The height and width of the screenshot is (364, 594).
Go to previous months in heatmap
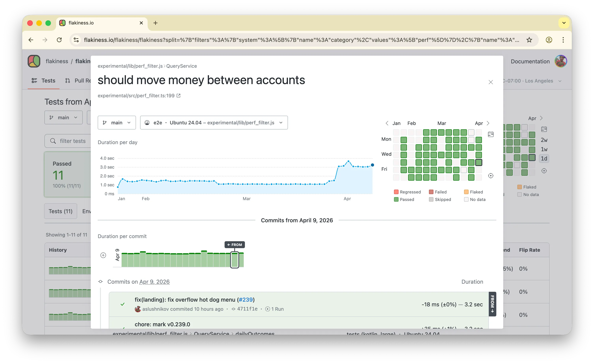click(387, 123)
